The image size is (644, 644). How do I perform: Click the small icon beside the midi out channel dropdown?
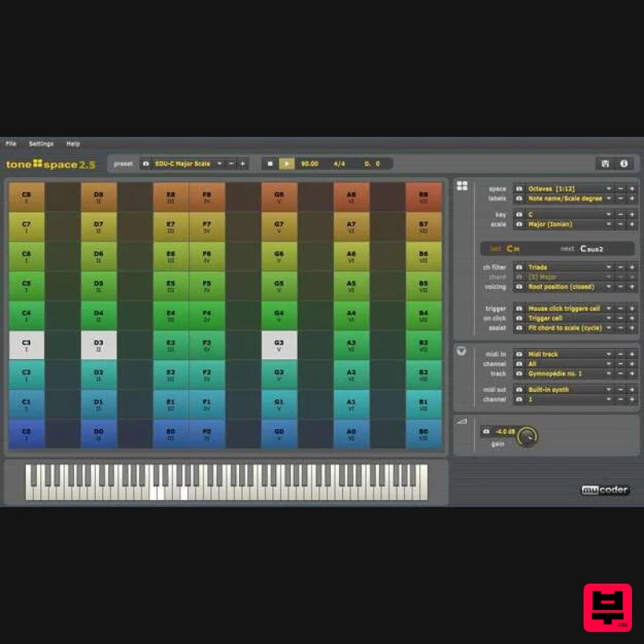pyautogui.click(x=519, y=399)
